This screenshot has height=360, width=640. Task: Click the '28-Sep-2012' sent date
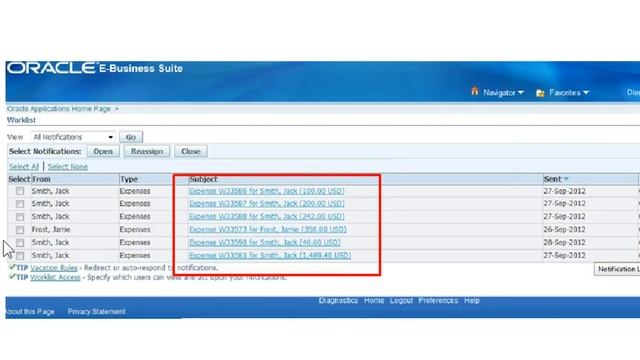coord(564,242)
